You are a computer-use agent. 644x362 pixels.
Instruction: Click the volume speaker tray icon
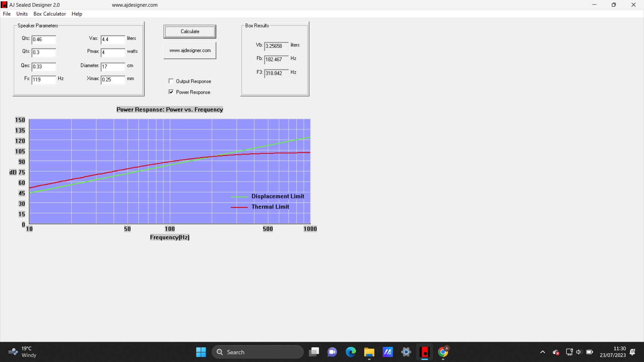coord(579,352)
